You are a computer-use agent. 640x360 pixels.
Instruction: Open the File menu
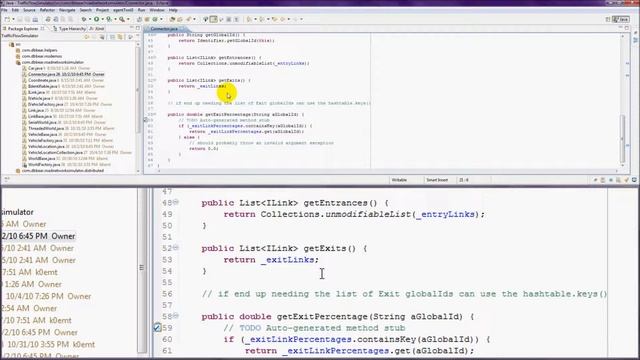click(4, 10)
